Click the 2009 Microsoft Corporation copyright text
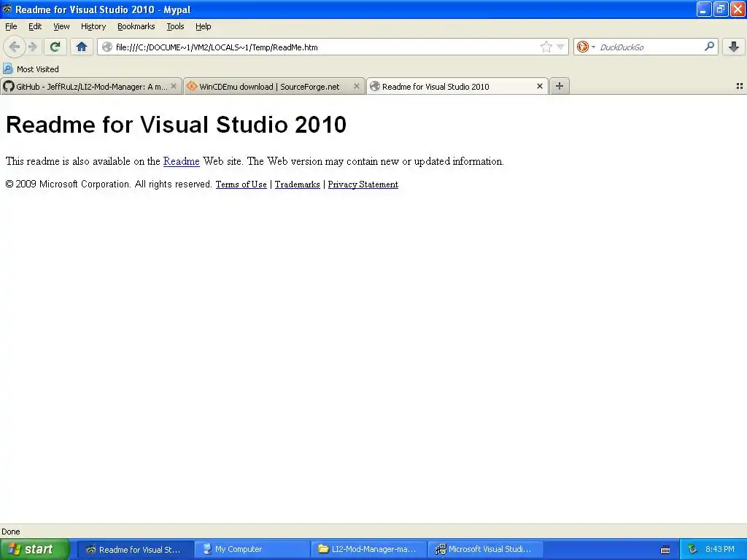This screenshot has width=747, height=560. [109, 184]
